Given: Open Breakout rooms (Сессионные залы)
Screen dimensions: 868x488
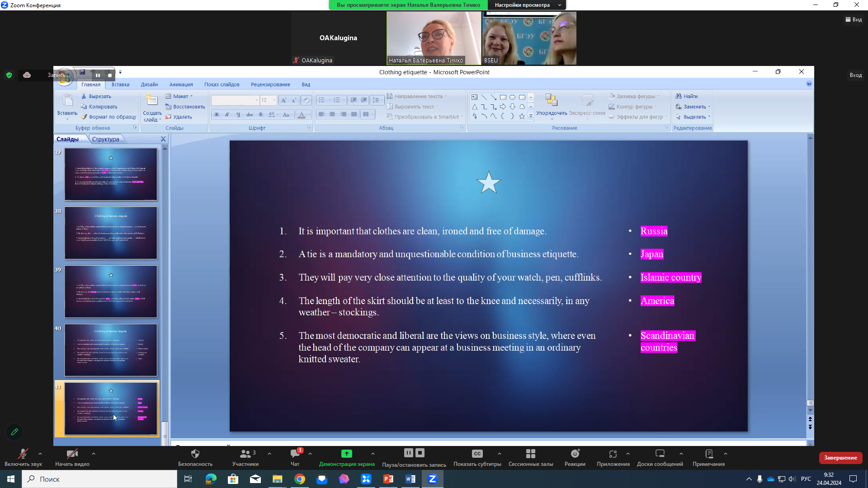Looking at the screenshot, I should coord(530,454).
